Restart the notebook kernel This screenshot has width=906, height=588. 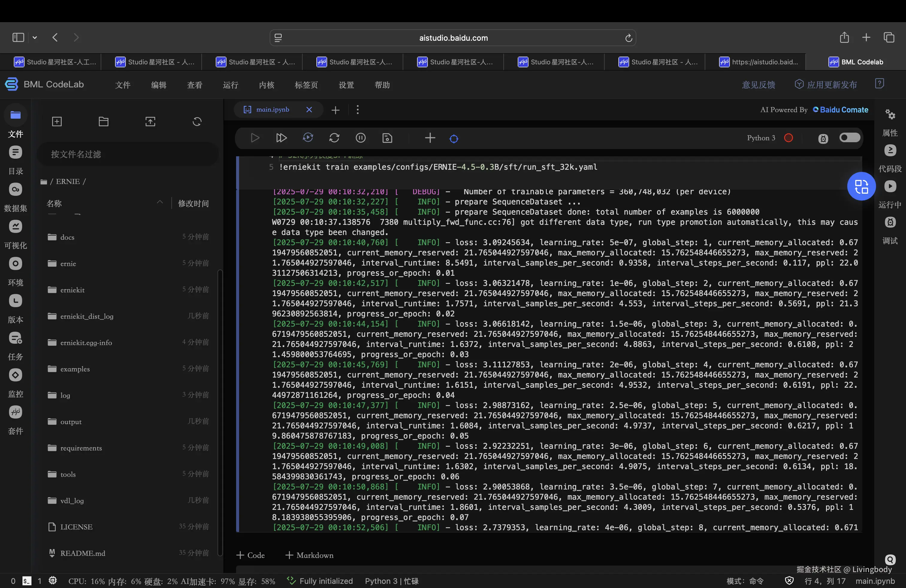point(334,138)
